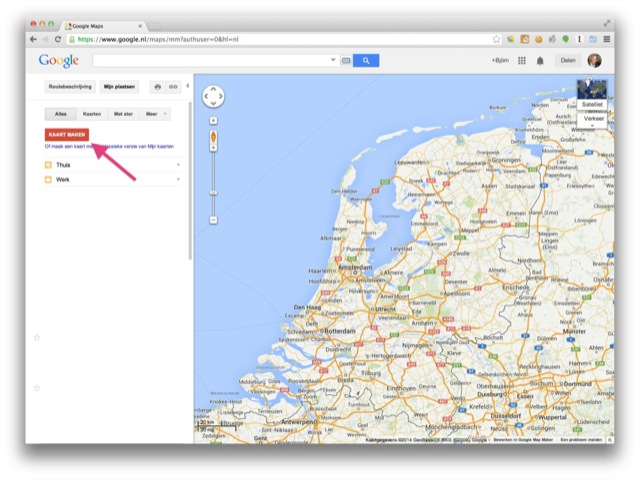Open the notifications bell
Viewport: 640px width, 479px height.
540,61
